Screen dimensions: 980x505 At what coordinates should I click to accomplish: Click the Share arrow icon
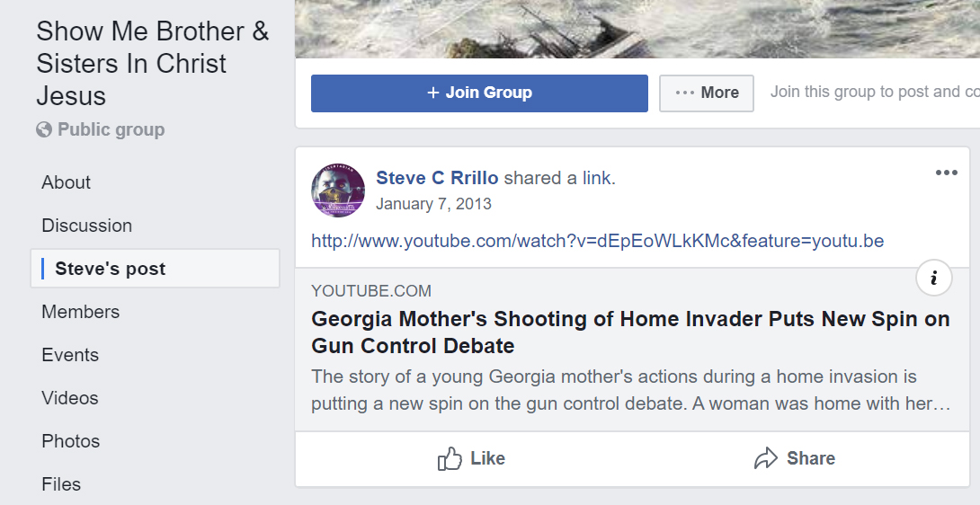tap(765, 459)
